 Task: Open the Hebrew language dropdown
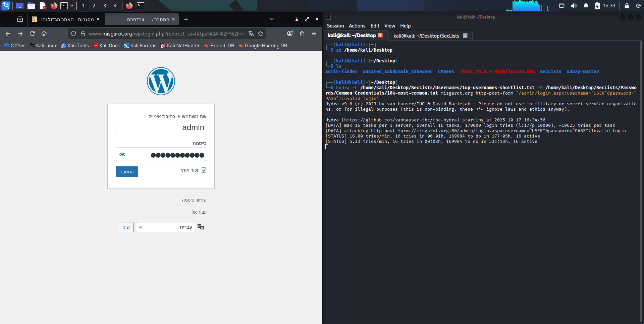[x=165, y=227]
